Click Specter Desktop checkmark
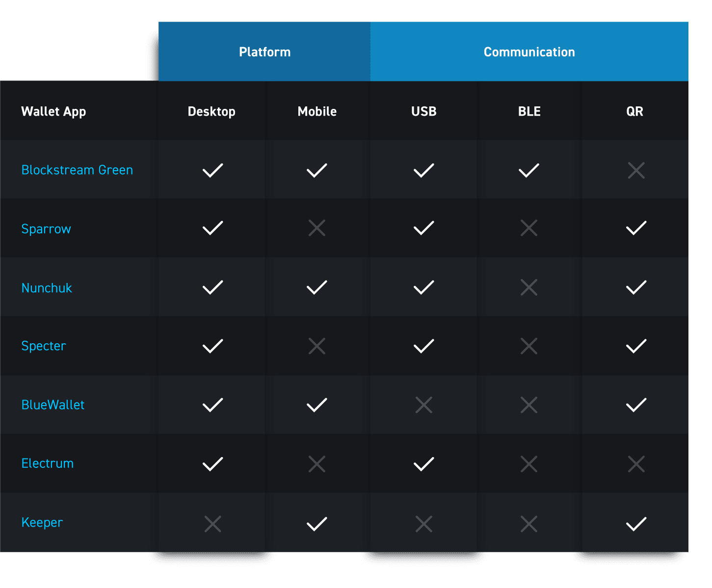This screenshot has height=588, width=712. 213,346
